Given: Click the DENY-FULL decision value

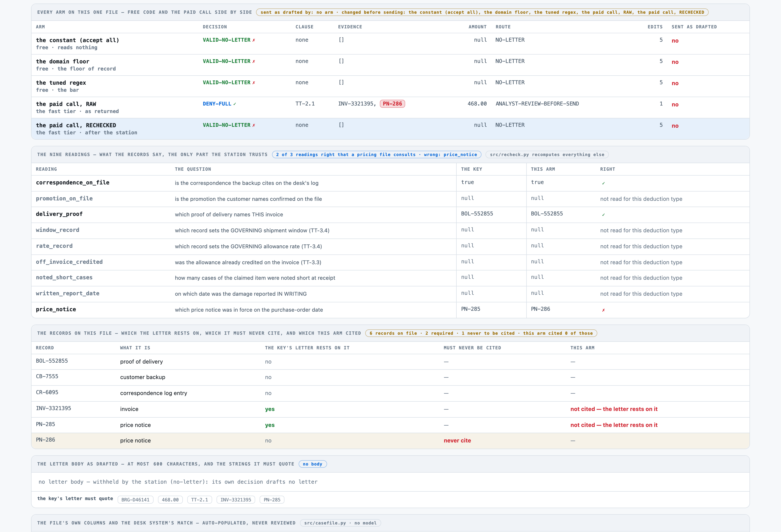Looking at the screenshot, I should pos(217,104).
